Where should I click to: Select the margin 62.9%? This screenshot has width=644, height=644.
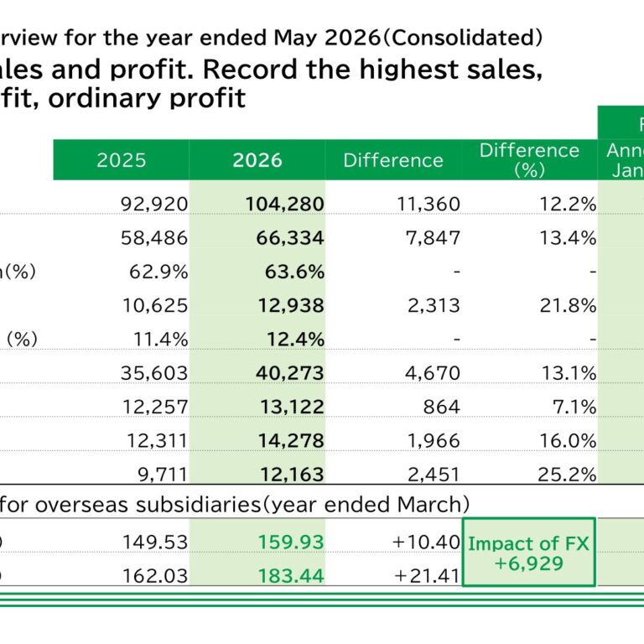(x=158, y=272)
